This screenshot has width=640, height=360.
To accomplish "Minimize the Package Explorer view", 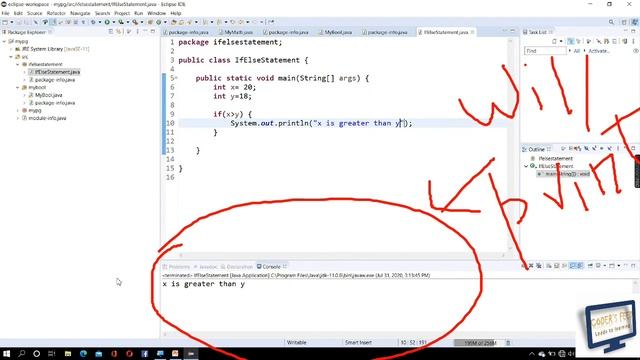I will click(x=145, y=31).
